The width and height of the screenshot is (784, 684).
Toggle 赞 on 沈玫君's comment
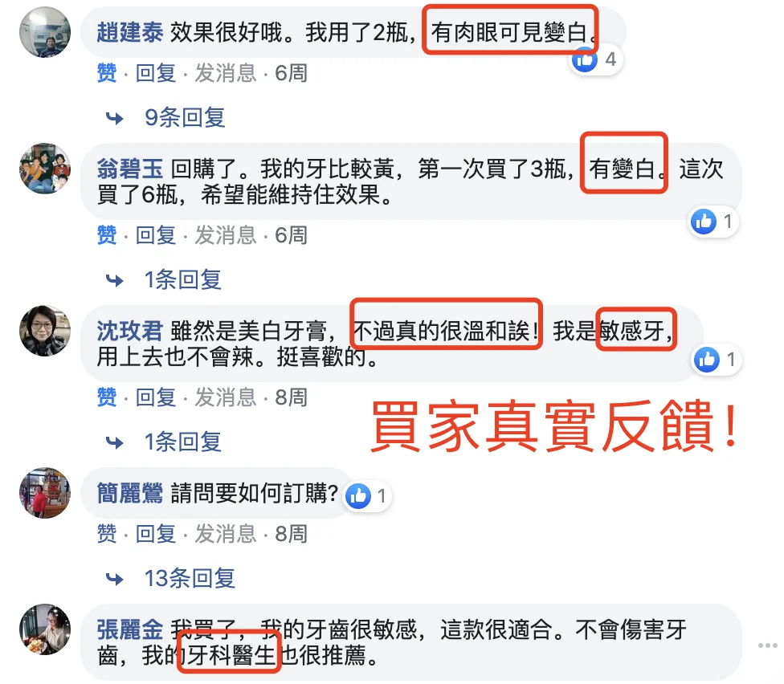point(107,397)
